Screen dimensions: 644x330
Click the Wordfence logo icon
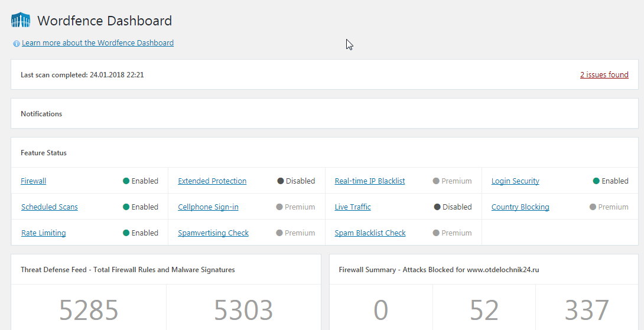(21, 19)
